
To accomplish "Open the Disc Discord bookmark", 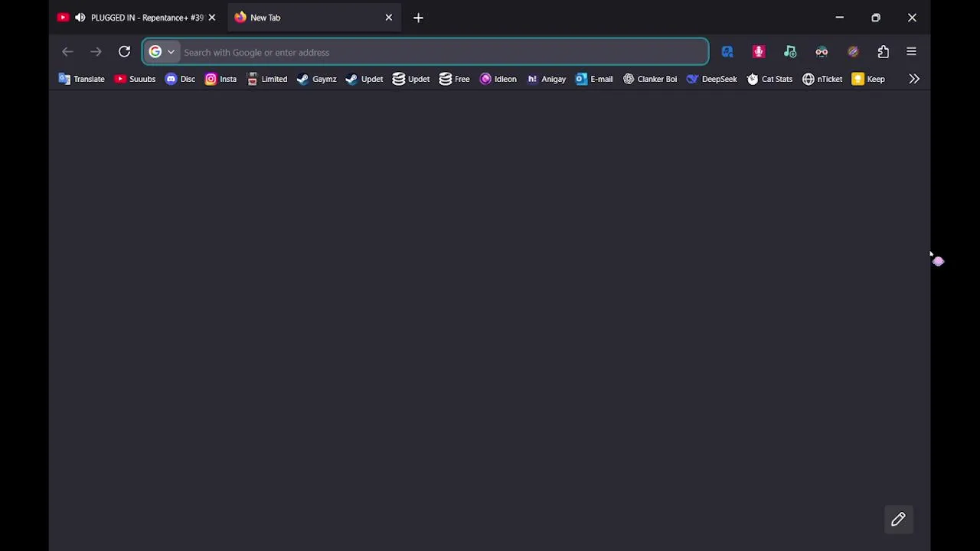I will [x=180, y=79].
